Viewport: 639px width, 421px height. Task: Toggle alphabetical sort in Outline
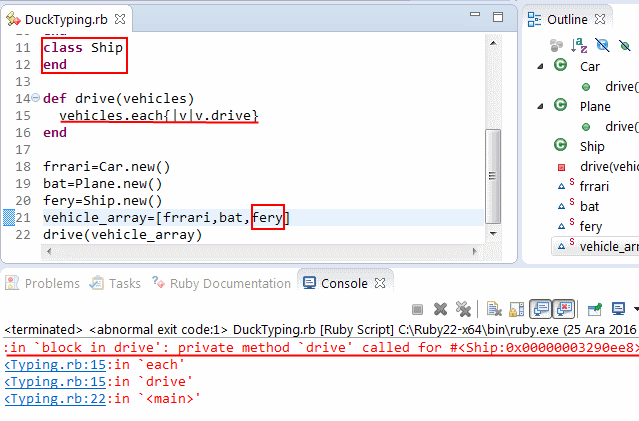click(579, 45)
